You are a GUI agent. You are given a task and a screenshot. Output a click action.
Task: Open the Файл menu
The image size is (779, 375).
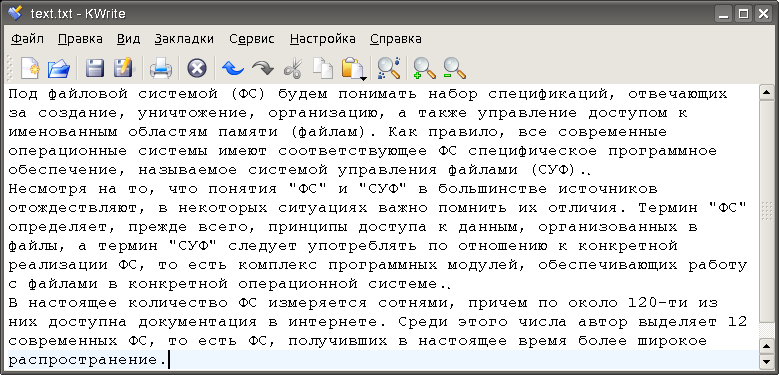tap(28, 39)
